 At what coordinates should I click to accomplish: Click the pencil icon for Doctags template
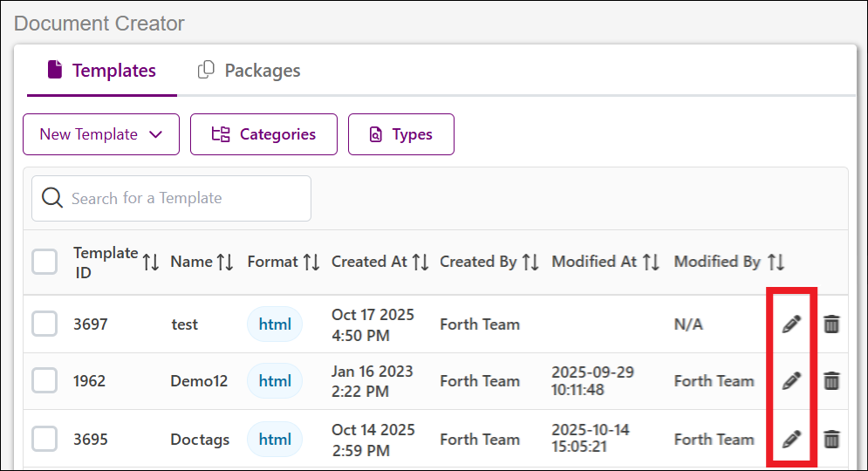(x=791, y=440)
